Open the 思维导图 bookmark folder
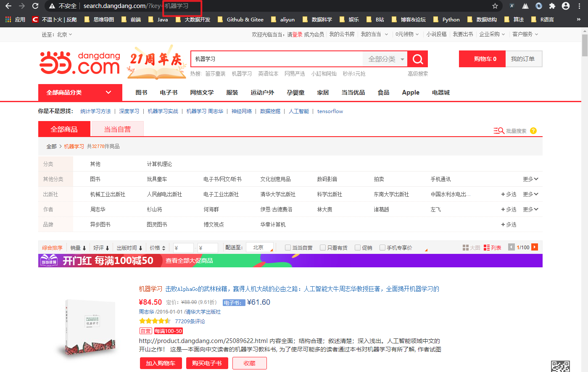 (x=99, y=19)
